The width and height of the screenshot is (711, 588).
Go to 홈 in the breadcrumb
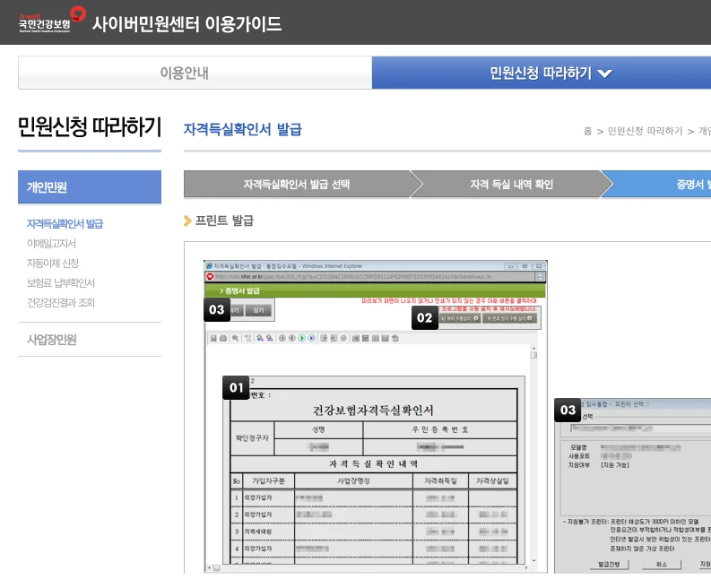(x=587, y=131)
